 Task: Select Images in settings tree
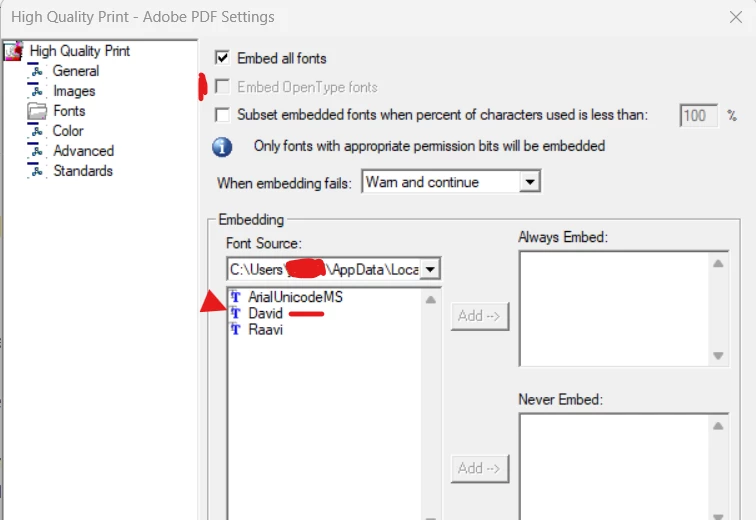[x=74, y=91]
